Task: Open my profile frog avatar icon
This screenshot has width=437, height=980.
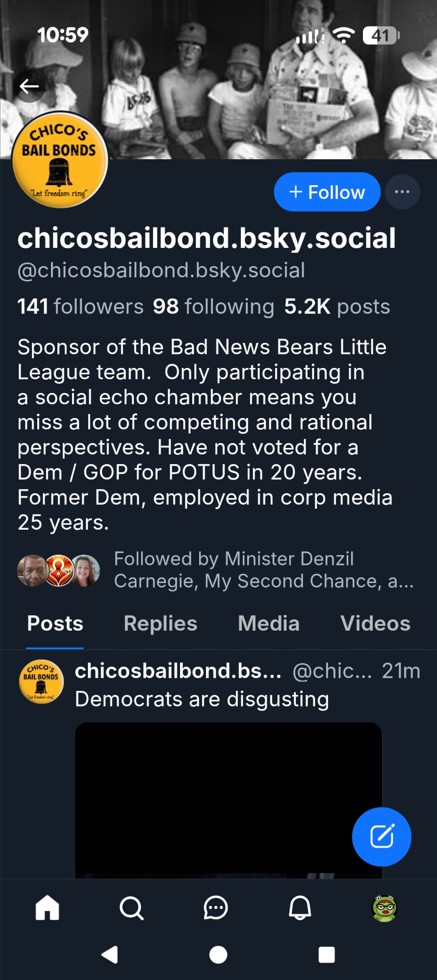Action: point(385,908)
